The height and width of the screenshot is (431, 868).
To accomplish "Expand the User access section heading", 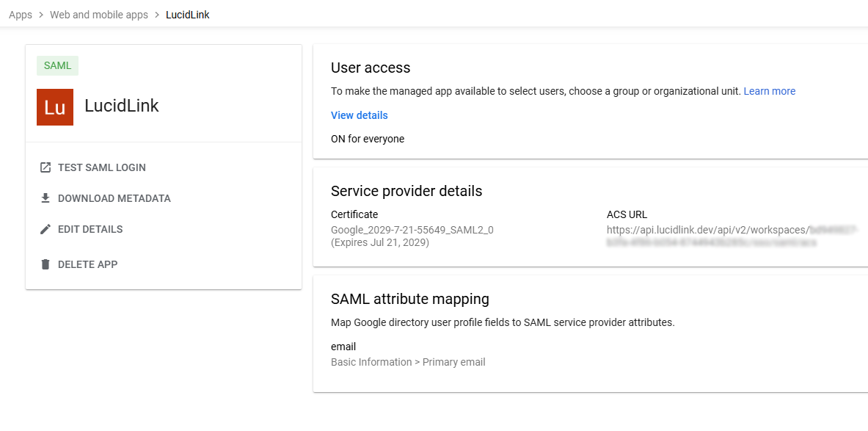I will tap(371, 68).
